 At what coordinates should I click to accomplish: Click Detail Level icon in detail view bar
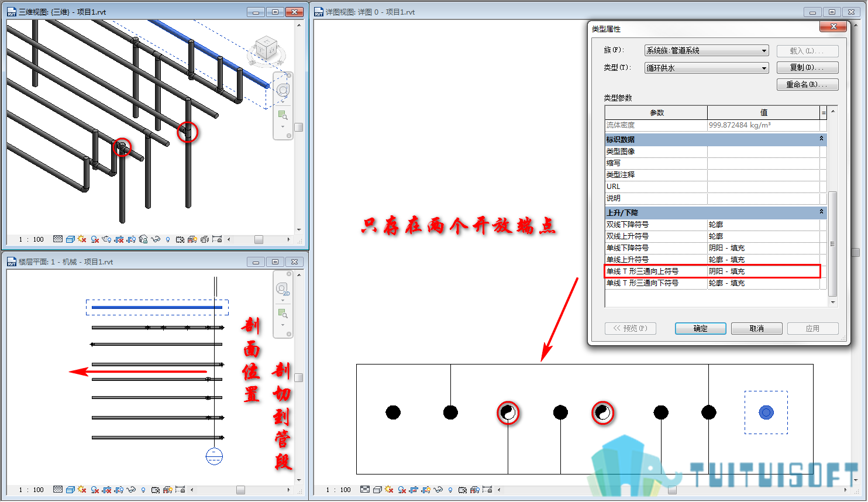(365, 490)
